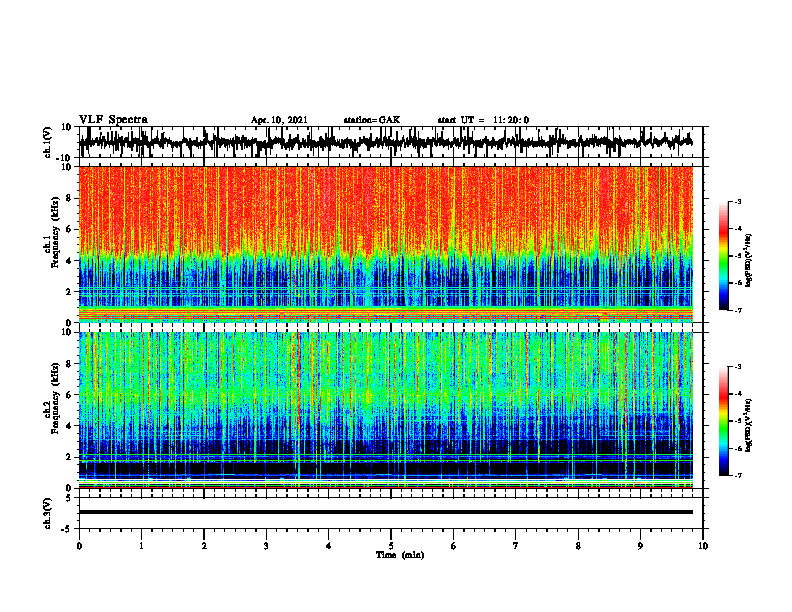
Task: Click time axis tick label "1"
Action: (x=141, y=546)
